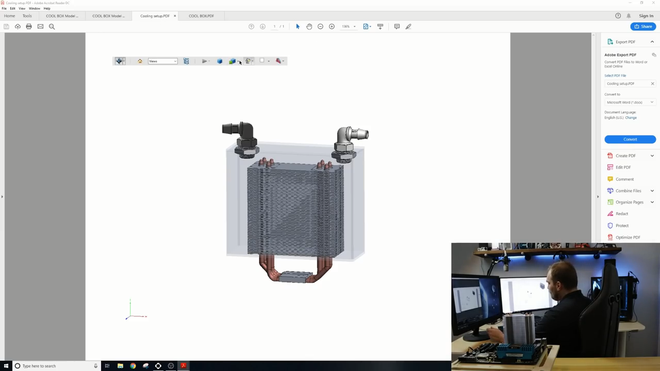Open the fit page options icon
This screenshot has width=660, height=371.
pyautogui.click(x=367, y=27)
